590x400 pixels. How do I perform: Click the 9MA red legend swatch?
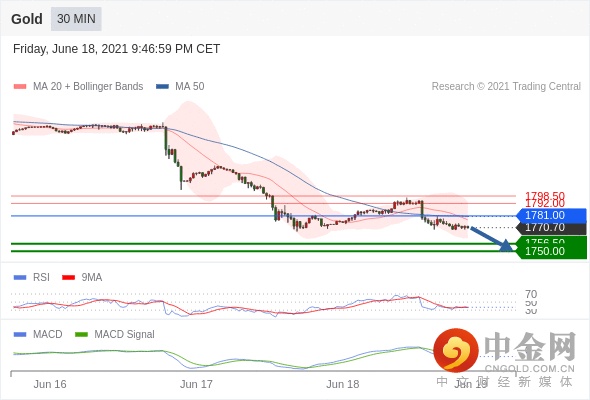[68, 278]
